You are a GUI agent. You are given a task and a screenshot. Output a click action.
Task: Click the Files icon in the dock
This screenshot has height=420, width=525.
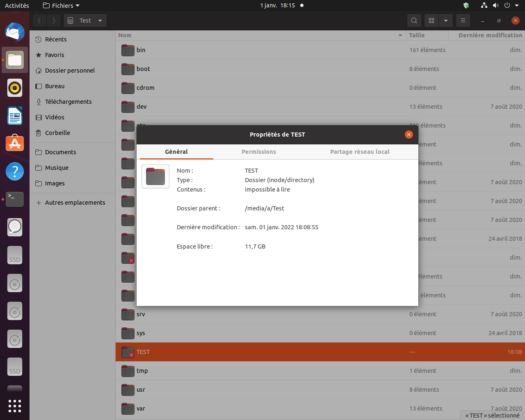tap(15, 60)
